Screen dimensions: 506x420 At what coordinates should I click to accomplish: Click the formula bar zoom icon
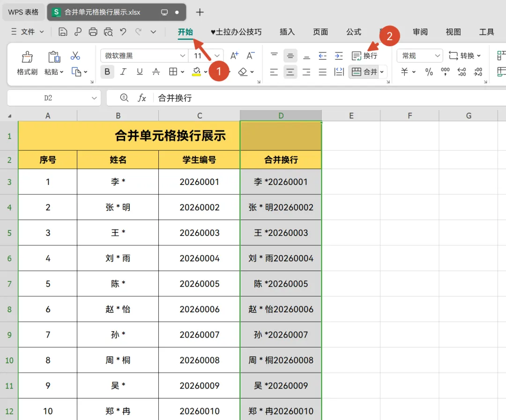(x=124, y=97)
